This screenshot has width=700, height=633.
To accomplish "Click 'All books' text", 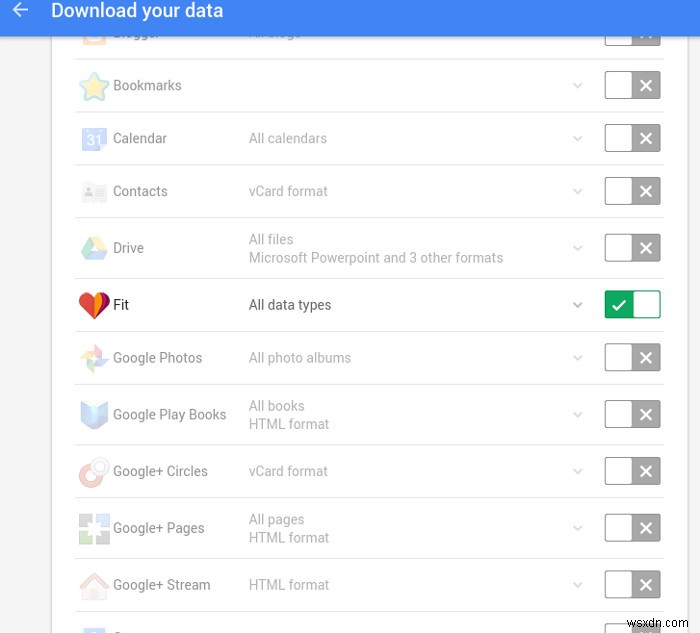I will click(x=277, y=406).
